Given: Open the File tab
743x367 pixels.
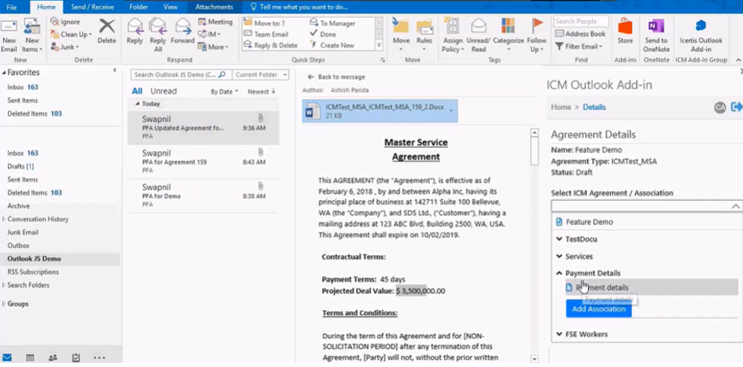Looking at the screenshot, I should click(x=11, y=7).
